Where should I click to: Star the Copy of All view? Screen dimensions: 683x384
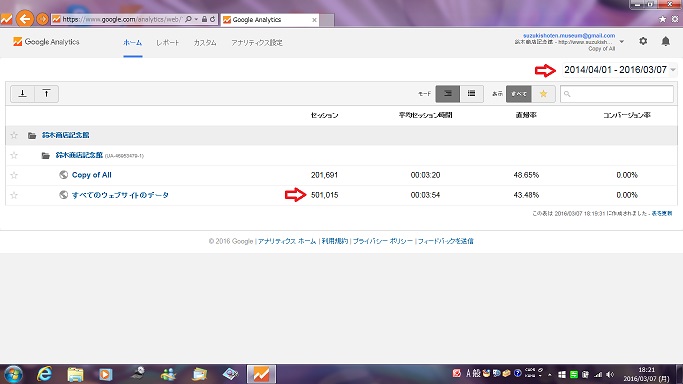14,175
